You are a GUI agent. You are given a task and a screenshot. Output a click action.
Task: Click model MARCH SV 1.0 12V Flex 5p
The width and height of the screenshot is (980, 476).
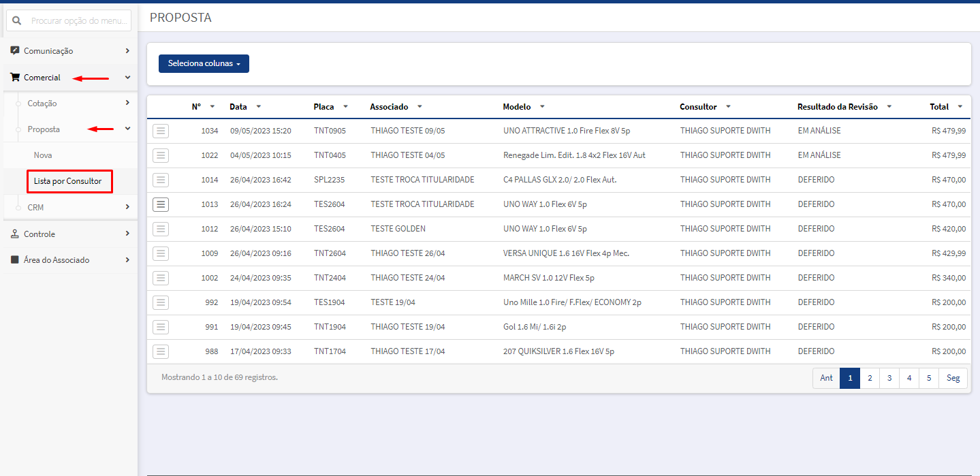coord(549,278)
